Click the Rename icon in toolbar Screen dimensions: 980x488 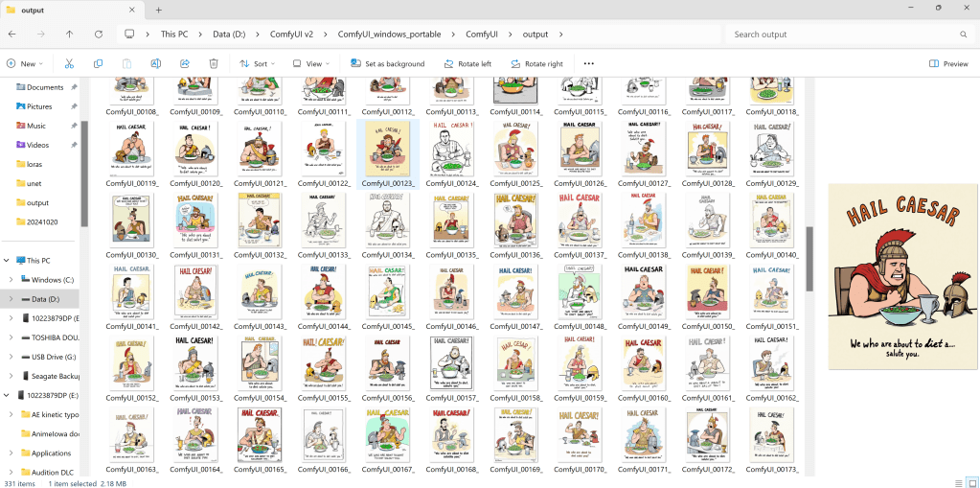point(155,63)
